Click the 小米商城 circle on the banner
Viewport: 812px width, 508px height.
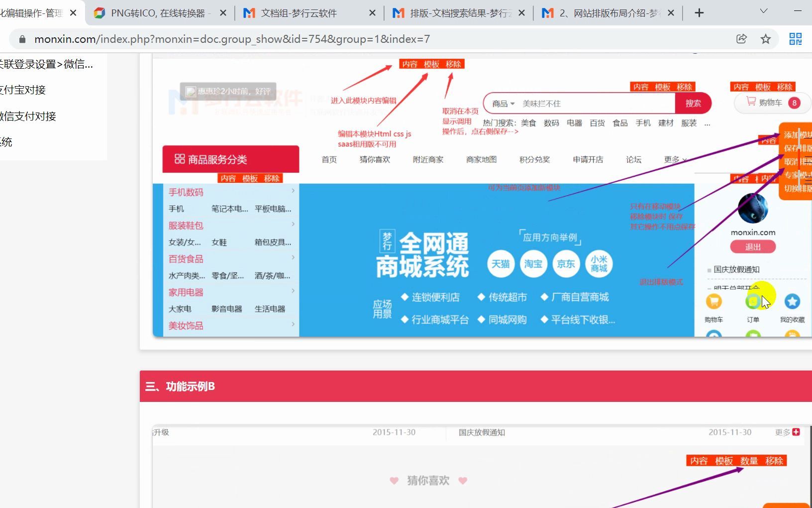click(599, 264)
